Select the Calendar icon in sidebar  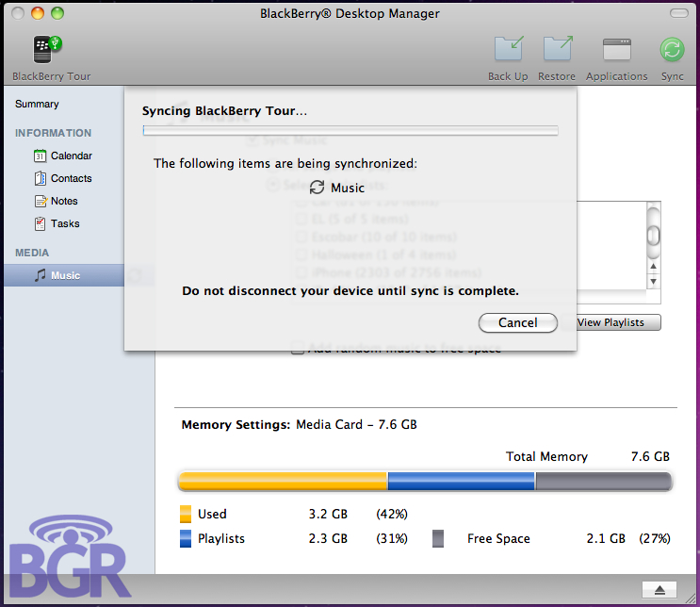(x=40, y=156)
